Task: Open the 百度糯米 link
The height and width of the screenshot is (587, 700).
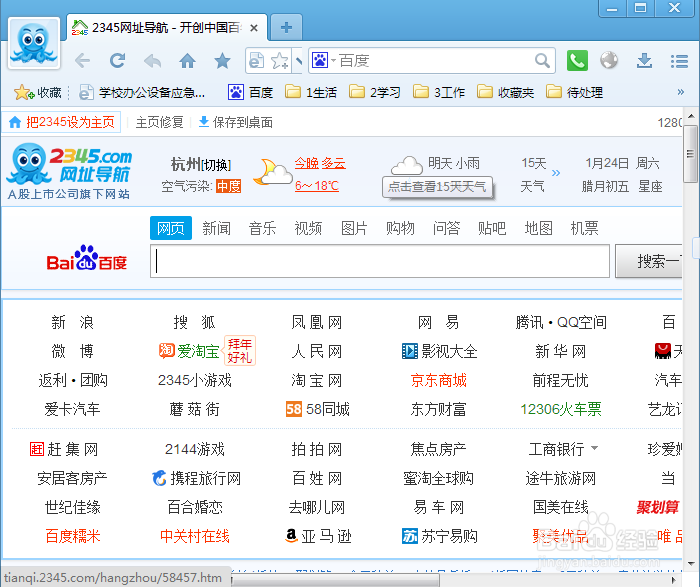Action: tap(73, 536)
